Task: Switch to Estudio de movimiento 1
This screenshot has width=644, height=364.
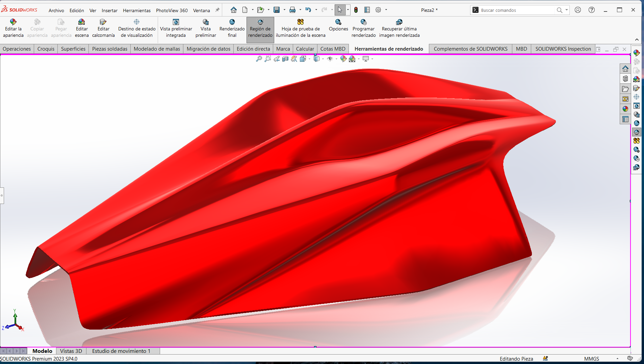Action: tap(121, 351)
